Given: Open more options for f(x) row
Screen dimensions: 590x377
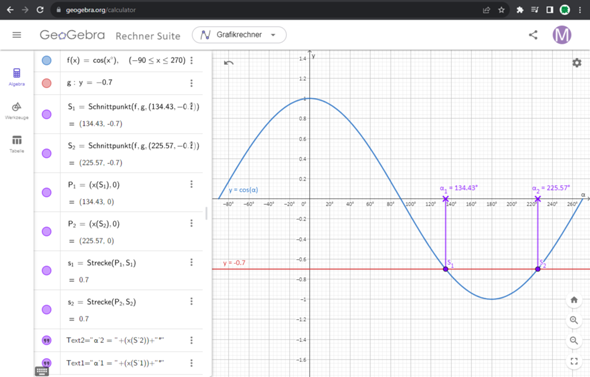Looking at the screenshot, I should 192,60.
